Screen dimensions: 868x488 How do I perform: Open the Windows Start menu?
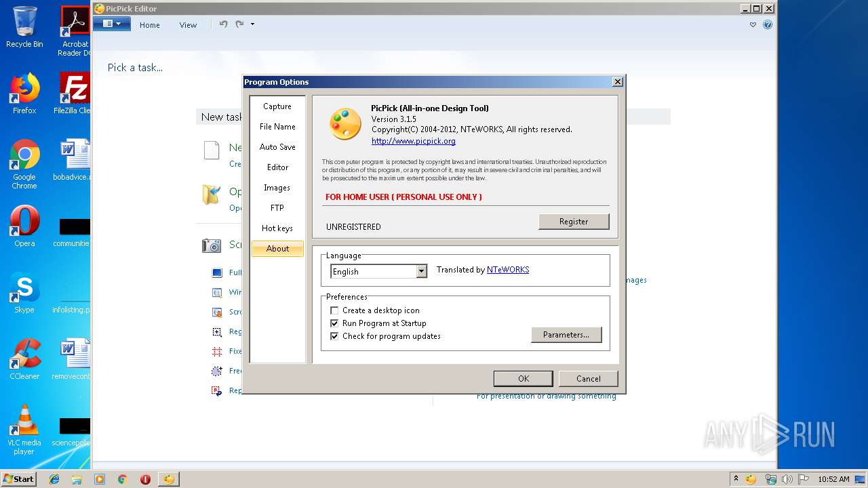pos(19,479)
